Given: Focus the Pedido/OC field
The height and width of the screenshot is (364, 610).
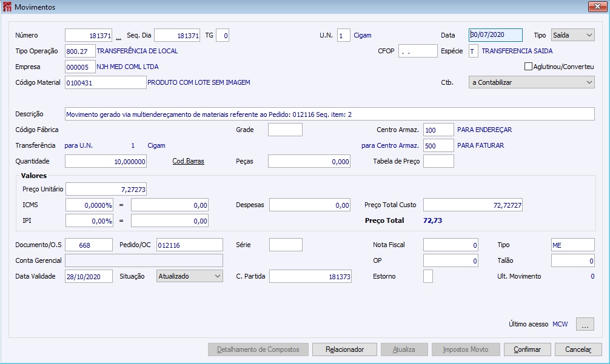Looking at the screenshot, I should click(189, 245).
